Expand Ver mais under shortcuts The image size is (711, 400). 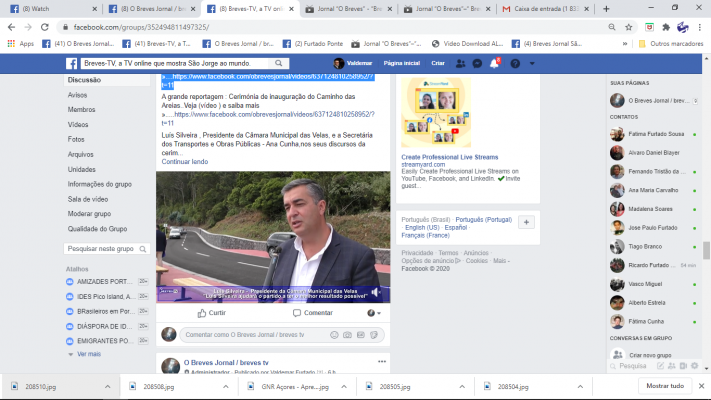coord(89,354)
